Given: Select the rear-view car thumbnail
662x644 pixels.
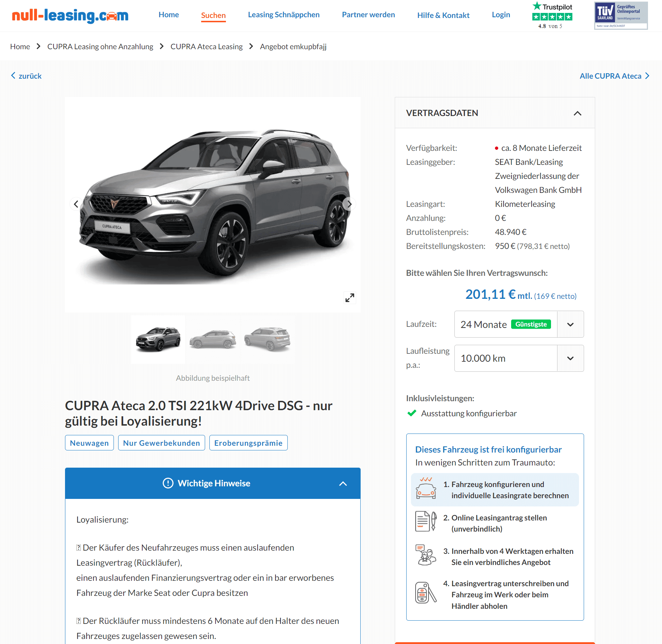Looking at the screenshot, I should point(268,339).
